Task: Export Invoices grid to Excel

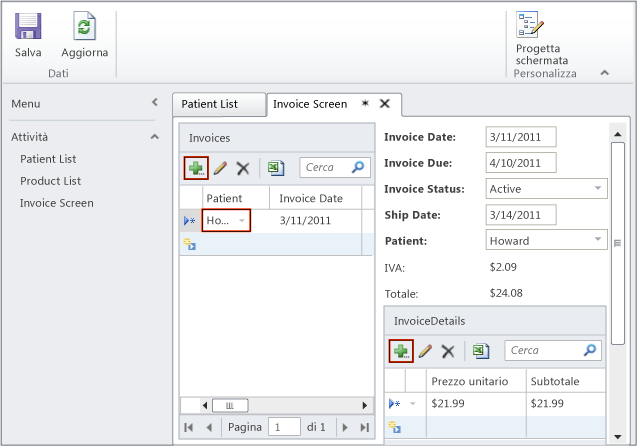Action: click(276, 168)
